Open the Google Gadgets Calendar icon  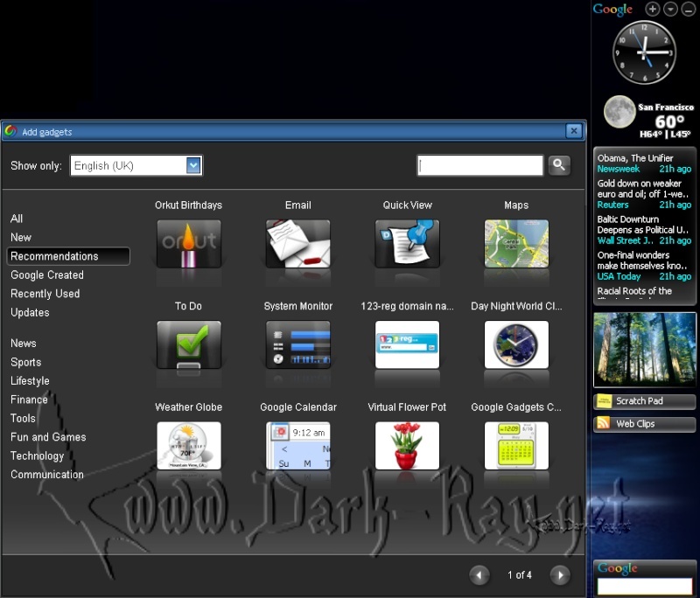pos(516,446)
